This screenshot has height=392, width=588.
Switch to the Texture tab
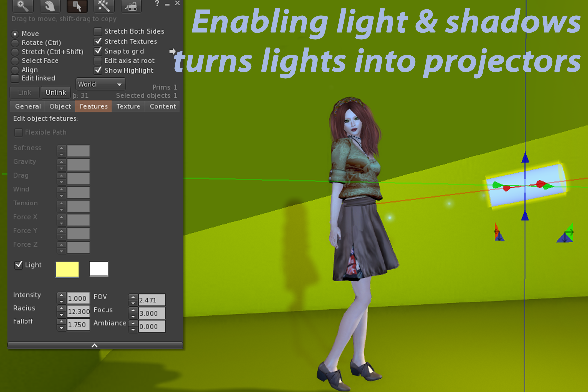(128, 106)
